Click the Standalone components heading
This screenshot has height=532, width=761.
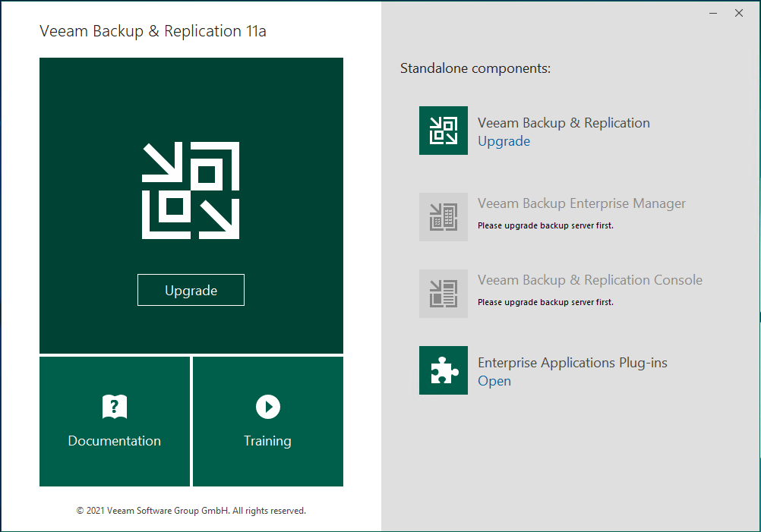tap(475, 68)
